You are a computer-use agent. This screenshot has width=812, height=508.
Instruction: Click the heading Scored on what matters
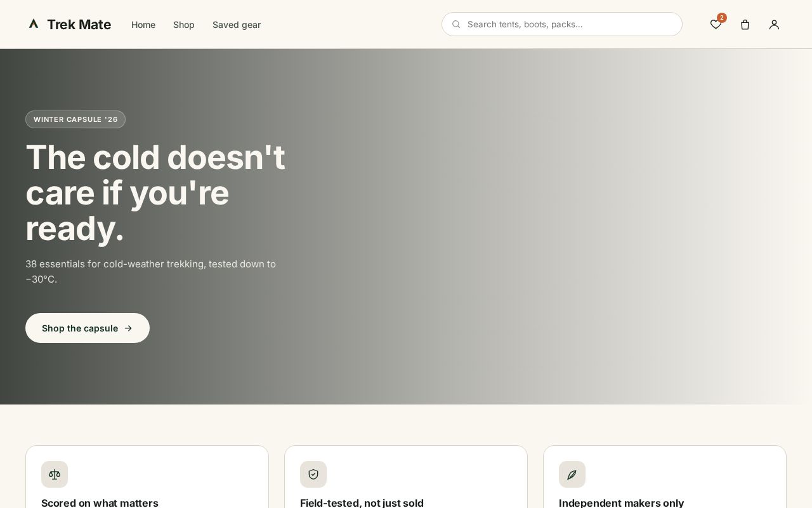(x=100, y=503)
